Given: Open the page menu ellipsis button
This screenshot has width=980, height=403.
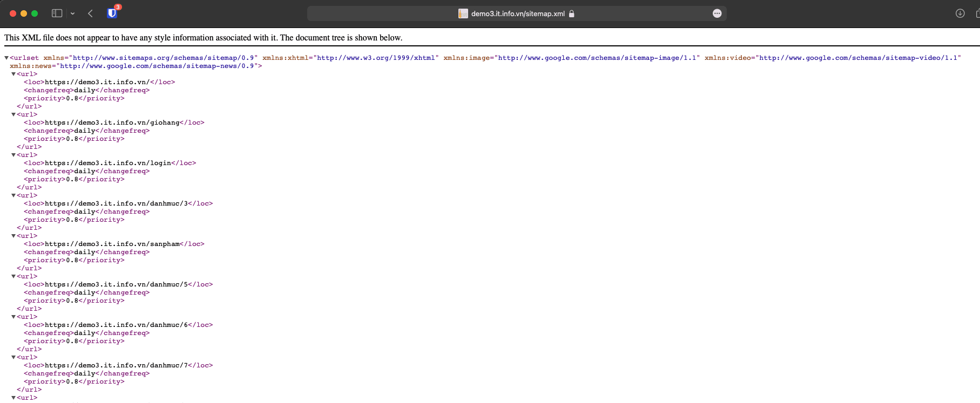Looking at the screenshot, I should pyautogui.click(x=717, y=13).
